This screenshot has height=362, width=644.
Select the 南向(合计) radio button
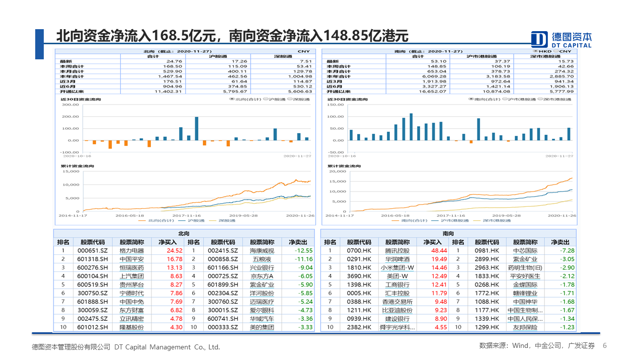click(x=471, y=100)
